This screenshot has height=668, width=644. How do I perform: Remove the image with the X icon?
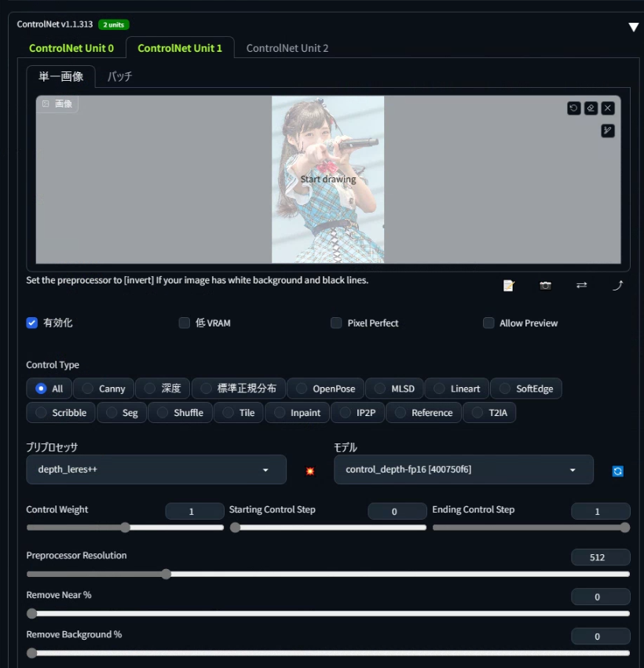(x=608, y=108)
